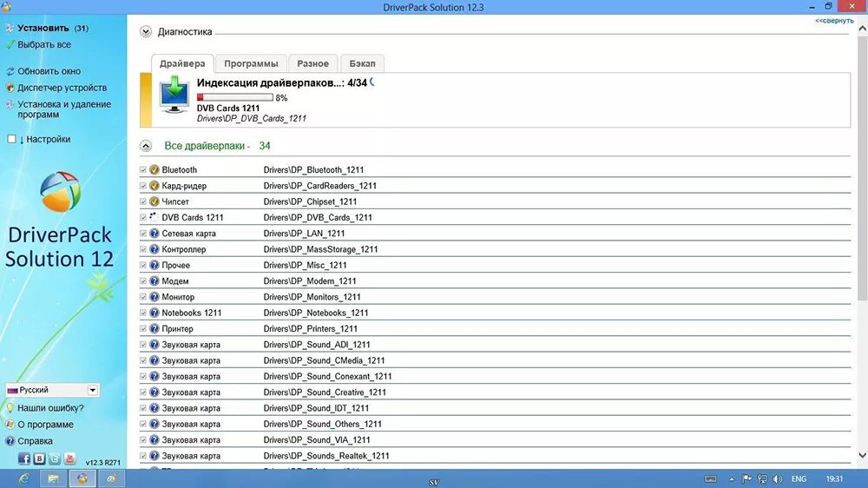This screenshot has height=488, width=868.
Task: Click Установить (31) in sidebar
Action: (53, 28)
